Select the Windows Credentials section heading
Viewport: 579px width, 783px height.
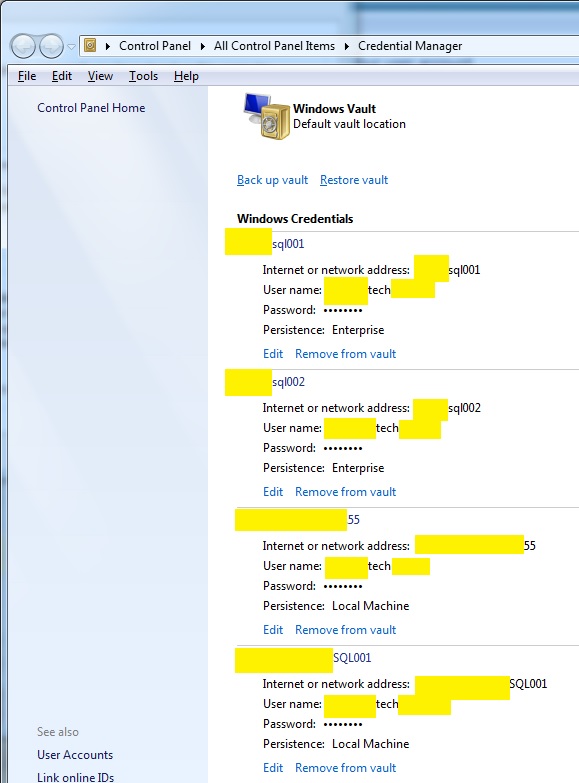295,219
